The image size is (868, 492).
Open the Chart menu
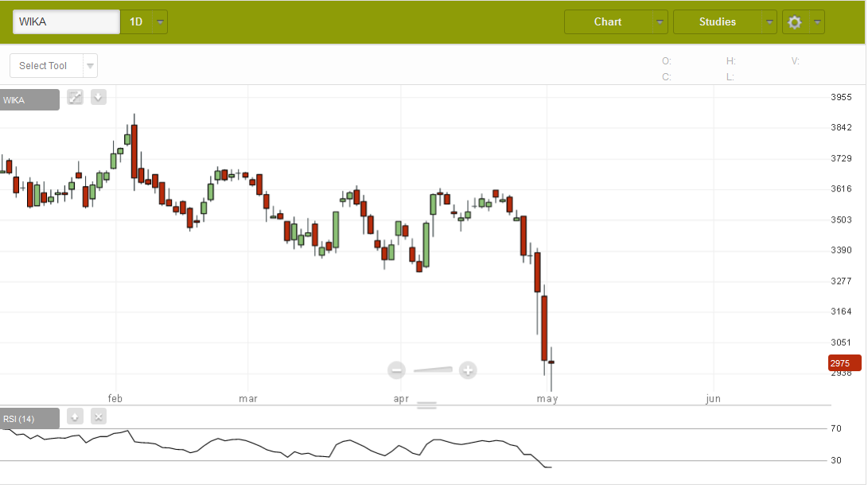608,22
